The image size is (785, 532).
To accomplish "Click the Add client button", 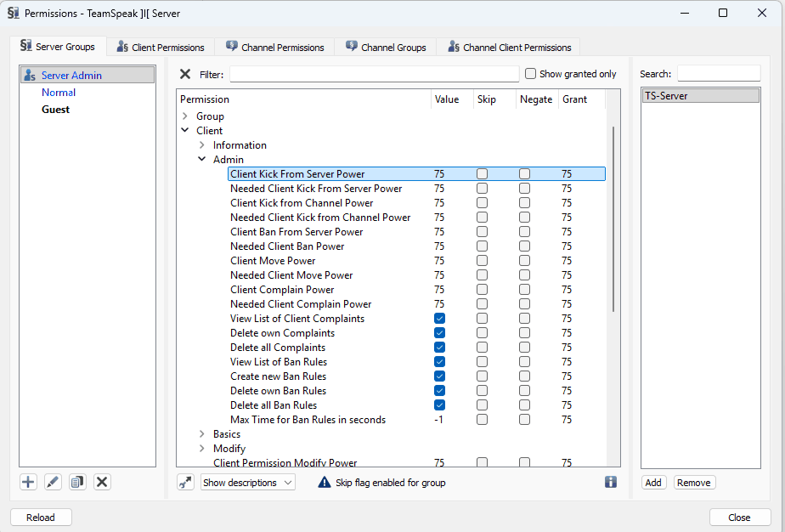I will pos(653,483).
